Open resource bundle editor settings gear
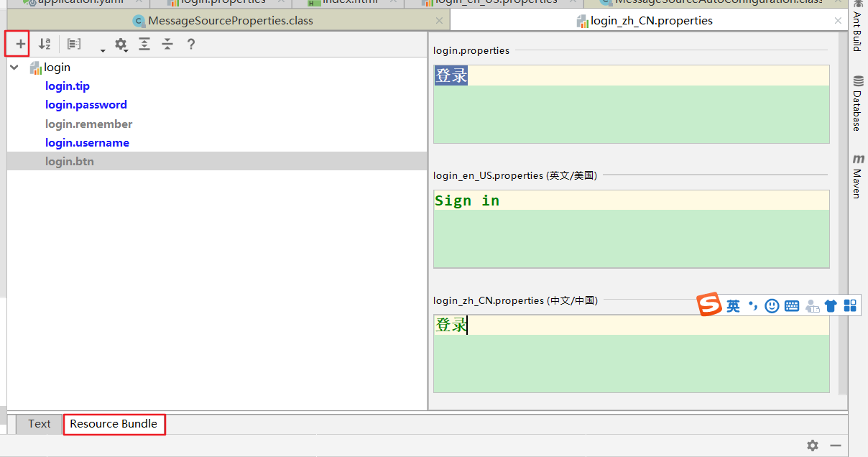The height and width of the screenshot is (457, 868). 121,45
